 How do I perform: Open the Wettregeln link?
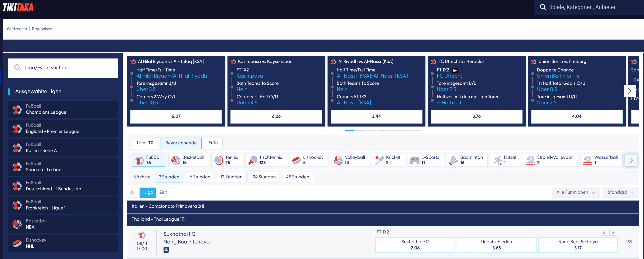point(17,29)
